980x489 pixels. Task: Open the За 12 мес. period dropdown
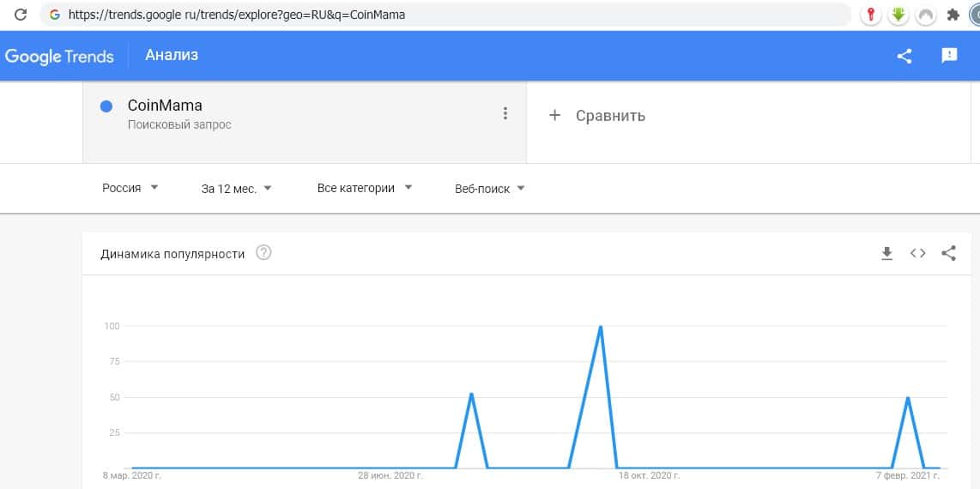pyautogui.click(x=236, y=189)
